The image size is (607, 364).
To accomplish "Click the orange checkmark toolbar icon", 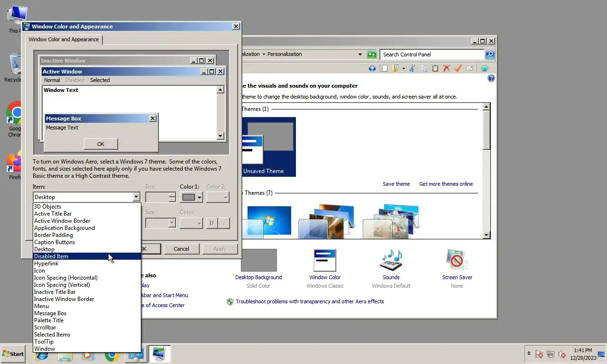I will 458,69.
